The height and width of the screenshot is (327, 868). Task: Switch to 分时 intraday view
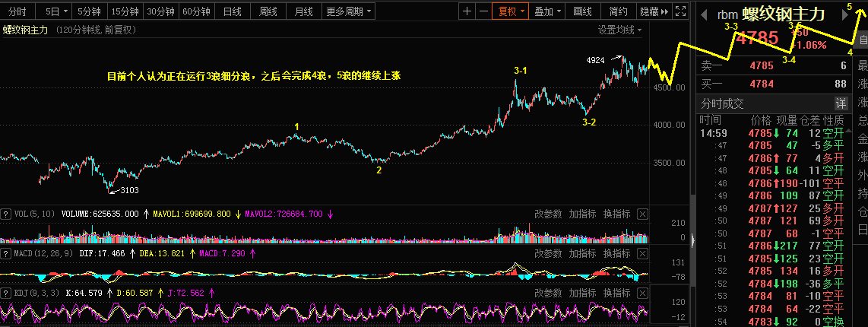(x=17, y=11)
